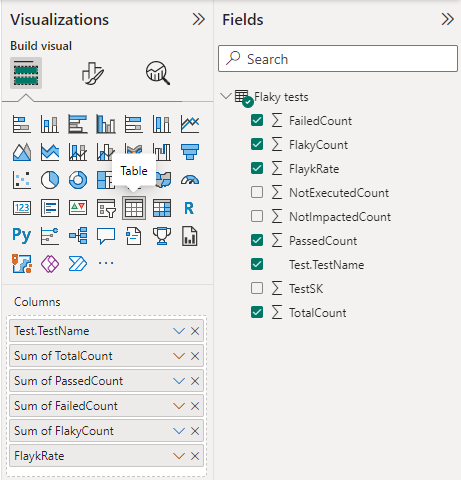461x480 pixels.
Task: Select the Matrix visual
Action: tap(162, 208)
